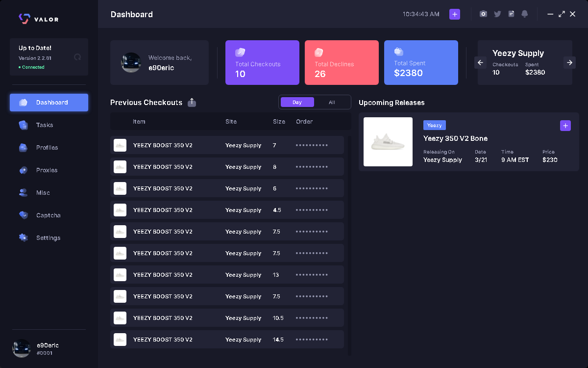Select the YEEZY BOOST 350 V2 size 4.5 row
The height and width of the screenshot is (368, 588).
click(227, 210)
